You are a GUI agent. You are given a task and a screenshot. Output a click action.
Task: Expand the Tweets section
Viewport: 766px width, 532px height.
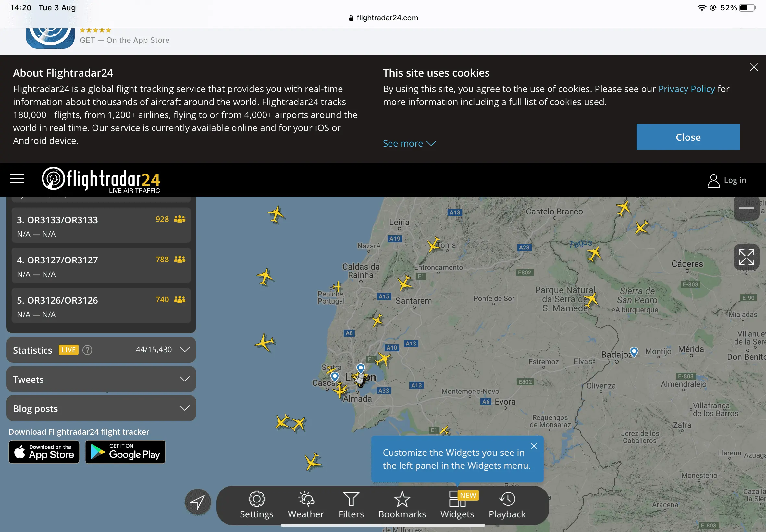[x=184, y=379]
